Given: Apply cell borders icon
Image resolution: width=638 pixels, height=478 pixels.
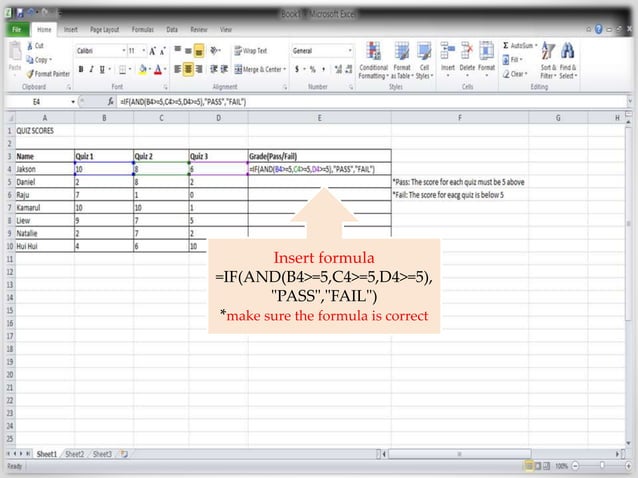Looking at the screenshot, I should click(122, 70).
